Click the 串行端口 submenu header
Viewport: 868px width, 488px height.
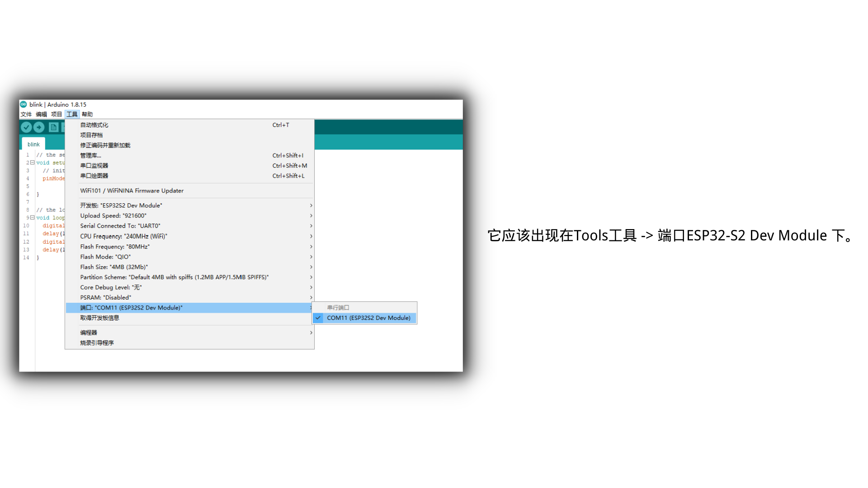(x=364, y=308)
